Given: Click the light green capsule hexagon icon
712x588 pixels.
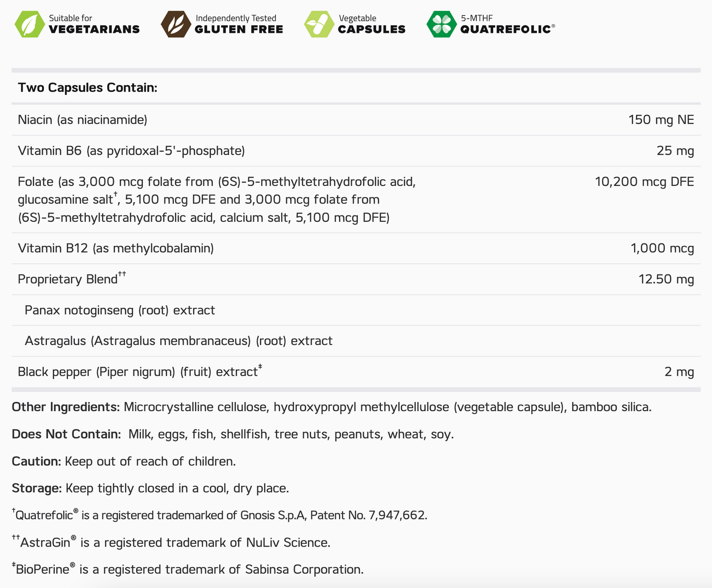Looking at the screenshot, I should 319,25.
